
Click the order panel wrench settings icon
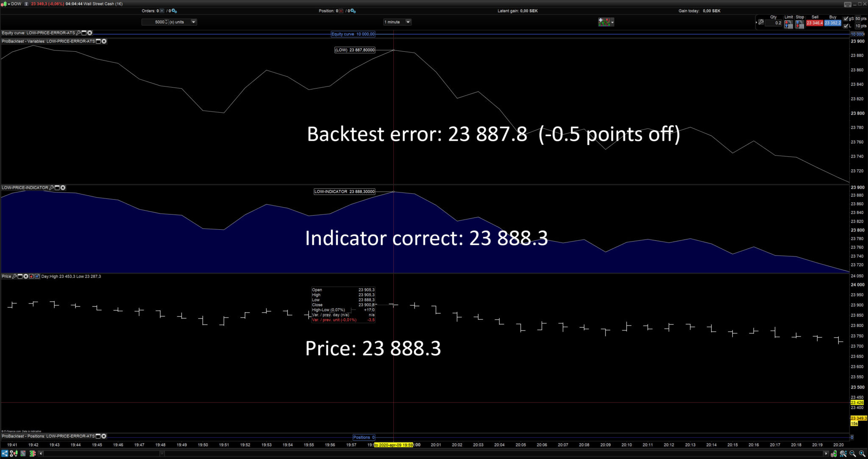tap(761, 22)
